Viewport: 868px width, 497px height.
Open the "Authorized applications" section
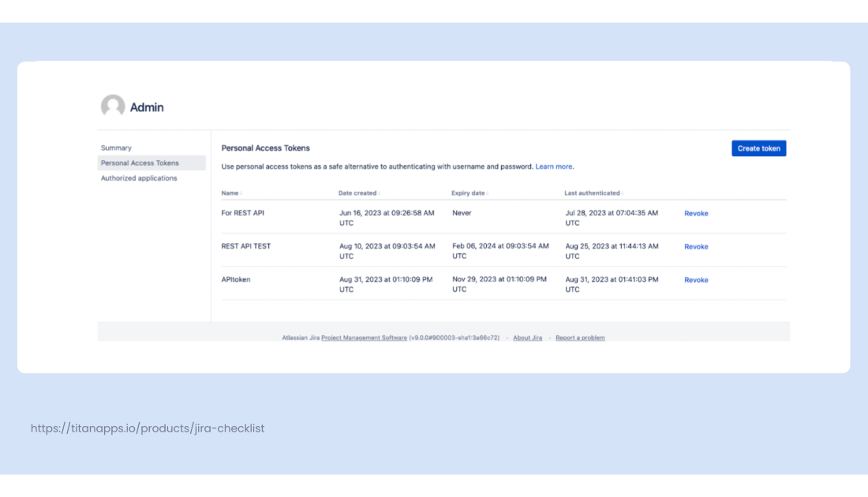point(139,177)
